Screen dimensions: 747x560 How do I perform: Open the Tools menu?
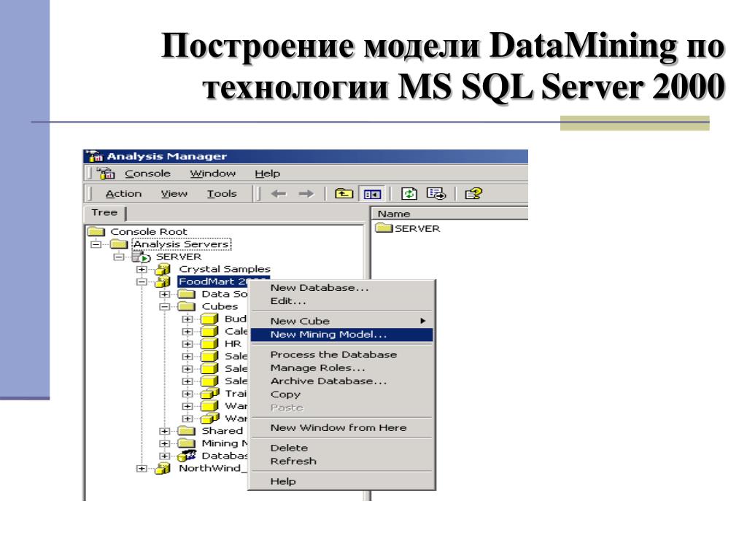[x=222, y=194]
